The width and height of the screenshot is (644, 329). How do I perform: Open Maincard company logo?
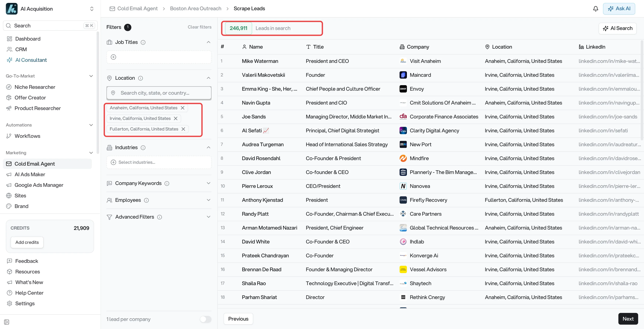click(x=403, y=75)
